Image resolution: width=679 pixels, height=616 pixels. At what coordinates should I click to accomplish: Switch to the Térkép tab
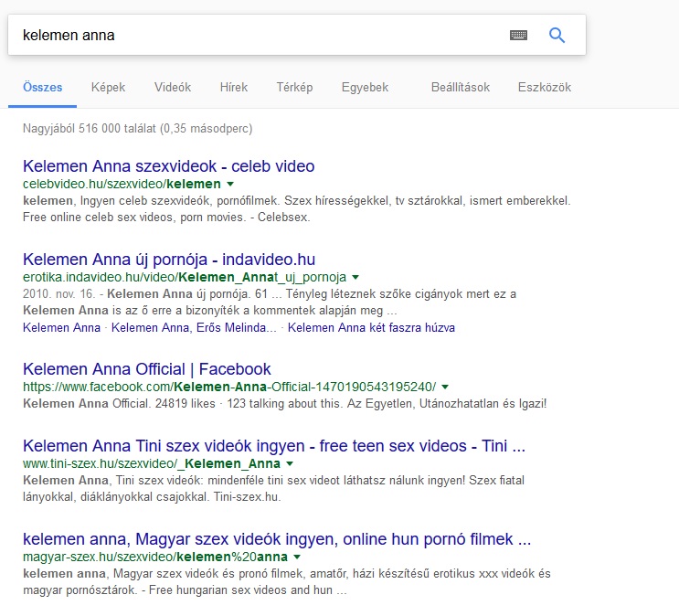point(294,88)
